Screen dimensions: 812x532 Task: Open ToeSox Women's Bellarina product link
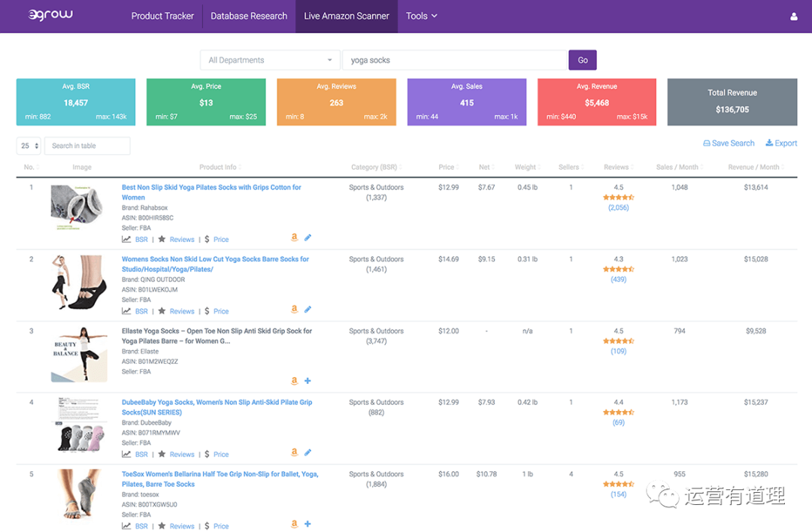(220, 479)
